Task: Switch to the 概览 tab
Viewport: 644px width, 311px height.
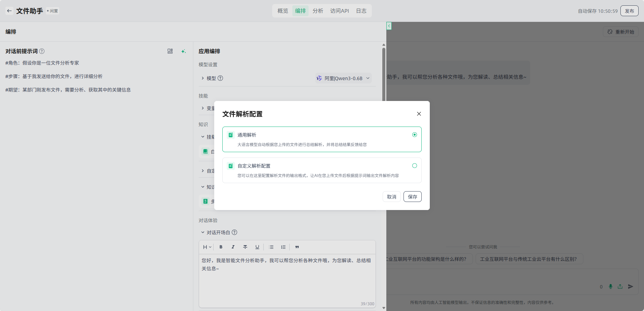Action: point(283,11)
